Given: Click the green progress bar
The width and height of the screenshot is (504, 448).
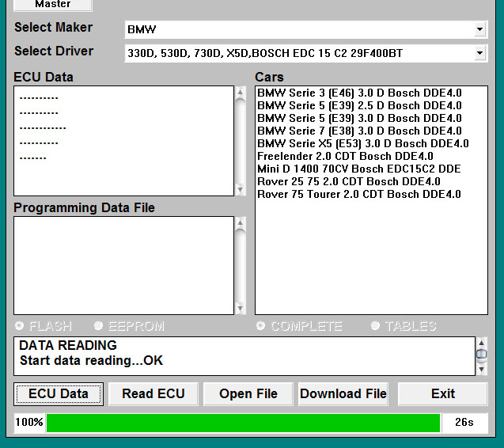Looking at the screenshot, I should (x=244, y=423).
